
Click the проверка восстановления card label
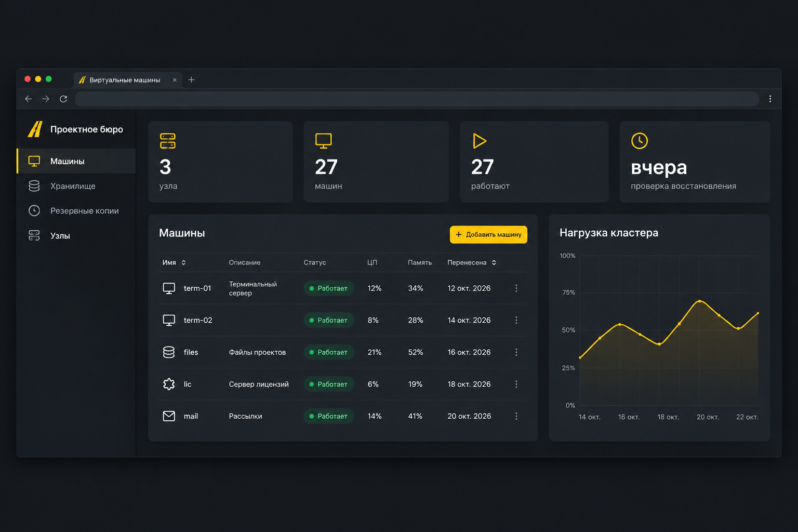(x=683, y=186)
